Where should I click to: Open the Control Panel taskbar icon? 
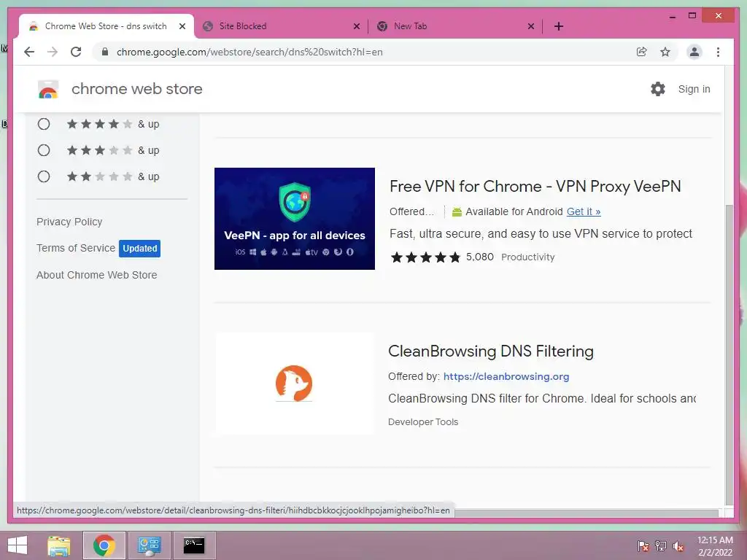(x=149, y=545)
